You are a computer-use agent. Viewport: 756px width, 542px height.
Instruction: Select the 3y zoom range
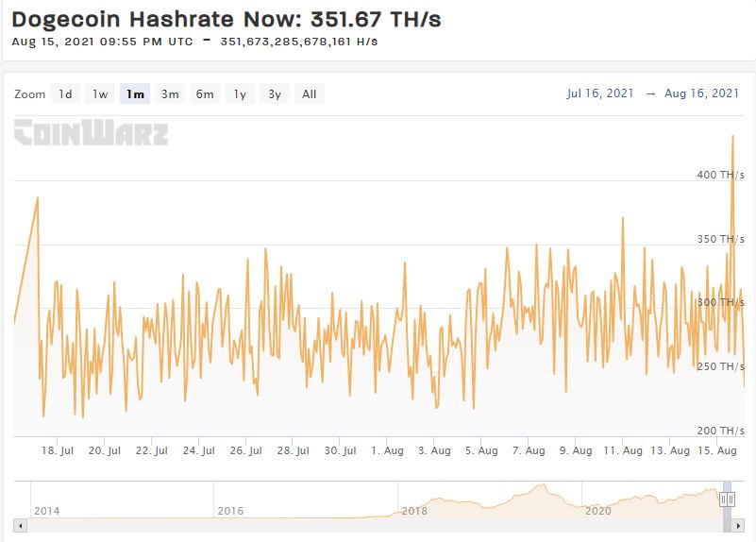click(275, 94)
